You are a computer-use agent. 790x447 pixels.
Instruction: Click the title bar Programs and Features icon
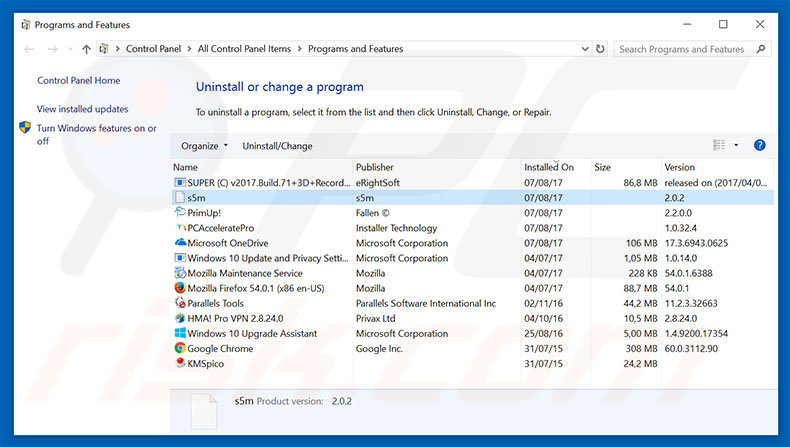point(26,25)
